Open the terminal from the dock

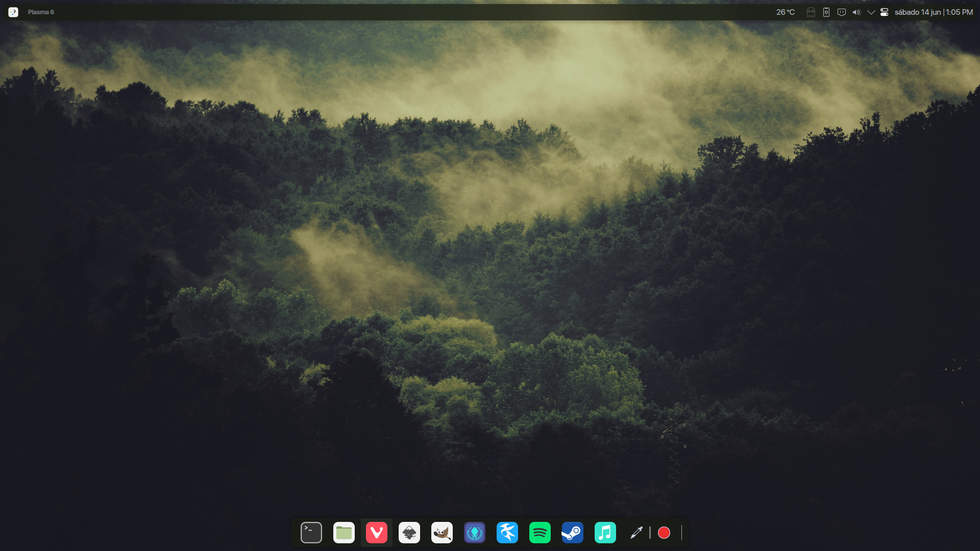point(311,533)
